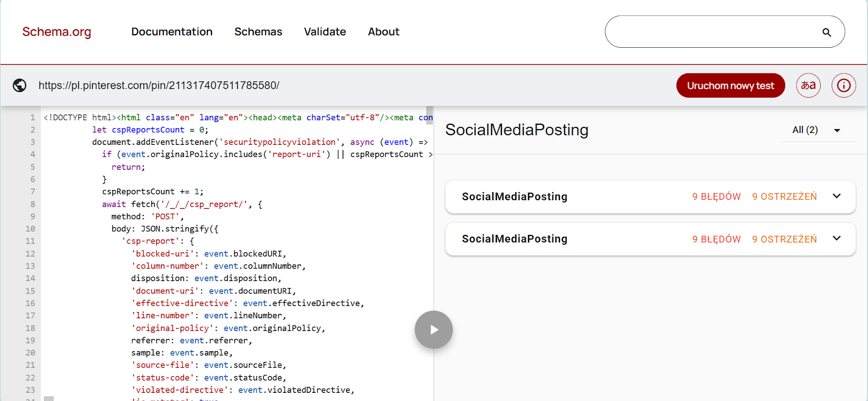Click the 'referrer: event.referrer' line
This screenshot has height=401, width=868.
pos(192,341)
